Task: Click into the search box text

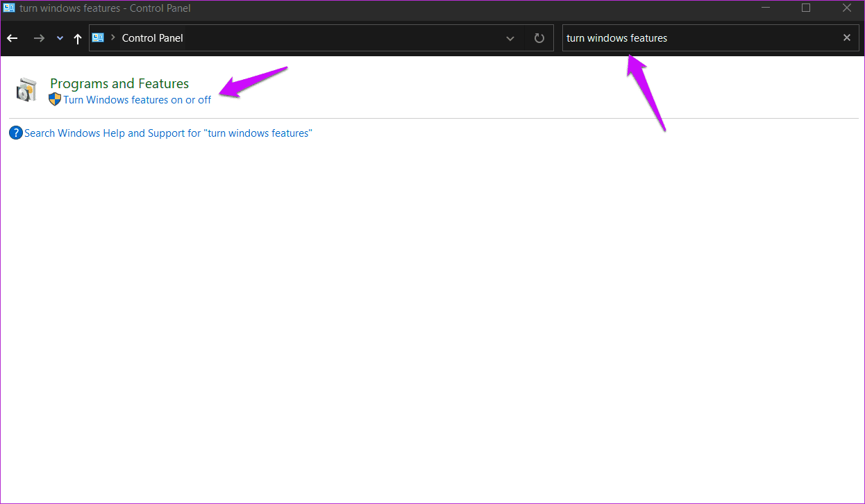Action: [616, 38]
